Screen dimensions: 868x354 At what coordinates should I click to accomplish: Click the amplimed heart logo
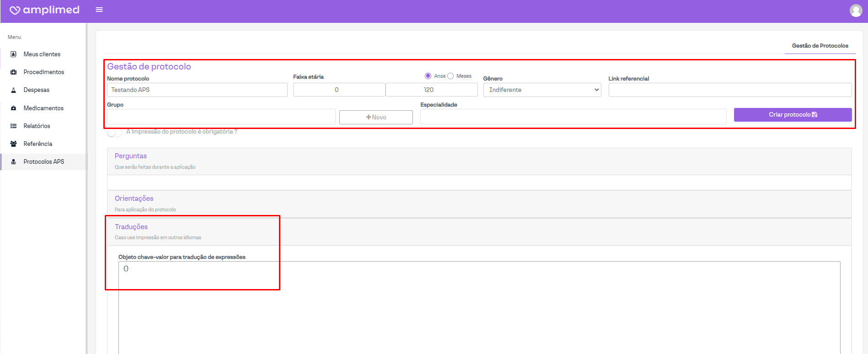15,10
